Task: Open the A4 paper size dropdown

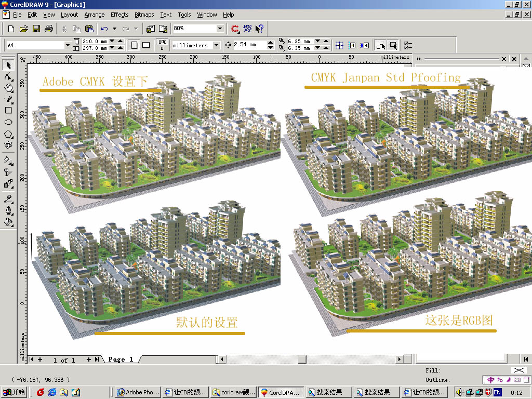Action: click(x=68, y=45)
